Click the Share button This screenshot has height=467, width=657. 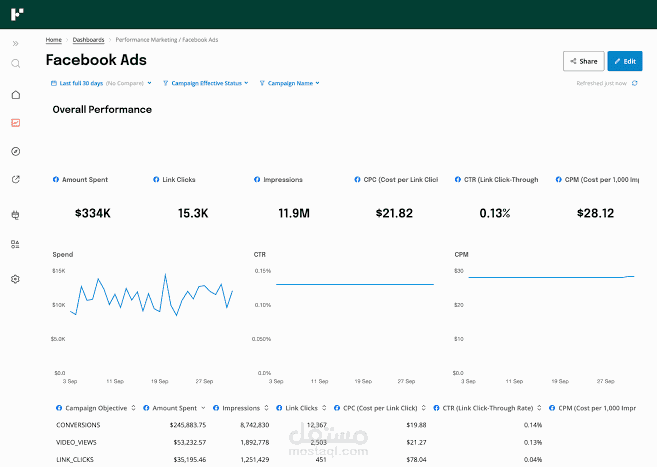584,61
